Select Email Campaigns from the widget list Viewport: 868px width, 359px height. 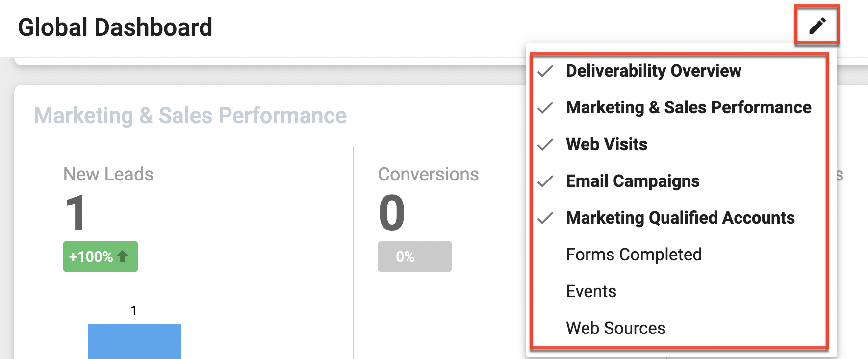pos(633,181)
